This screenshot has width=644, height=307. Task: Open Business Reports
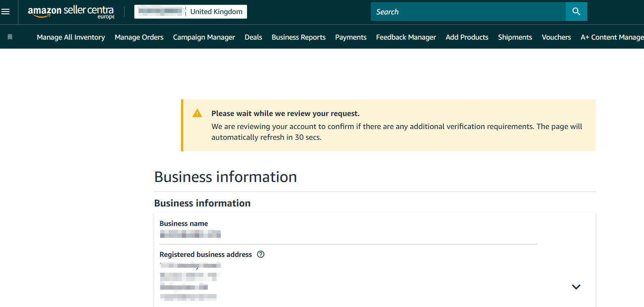pos(298,37)
